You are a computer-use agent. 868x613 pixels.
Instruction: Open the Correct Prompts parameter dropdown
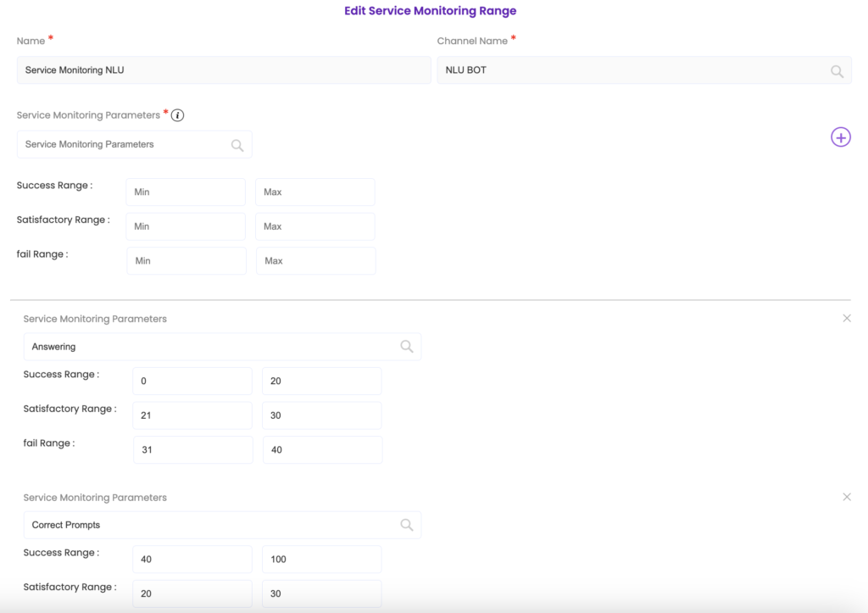point(212,525)
